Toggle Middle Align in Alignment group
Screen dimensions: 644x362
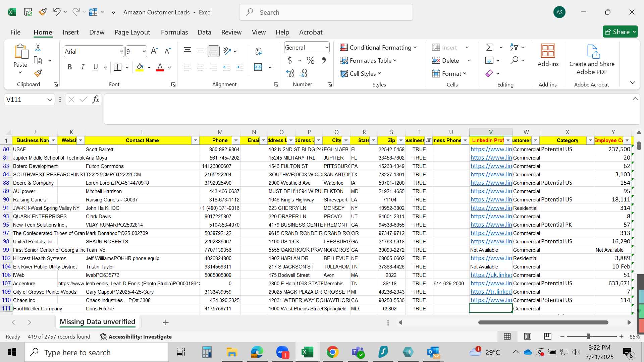coord(201,51)
